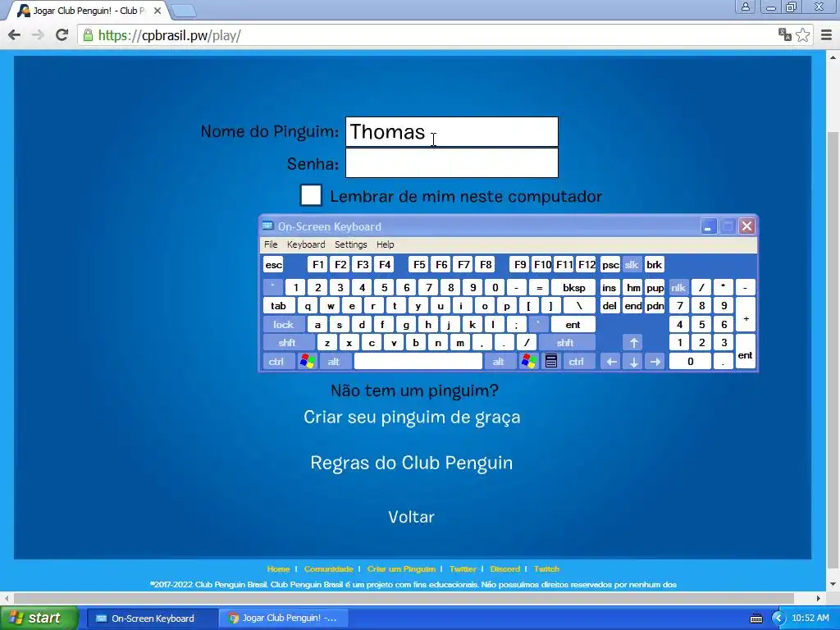This screenshot has width=840, height=630.
Task: Click the translate icon in the address bar
Action: [785, 34]
